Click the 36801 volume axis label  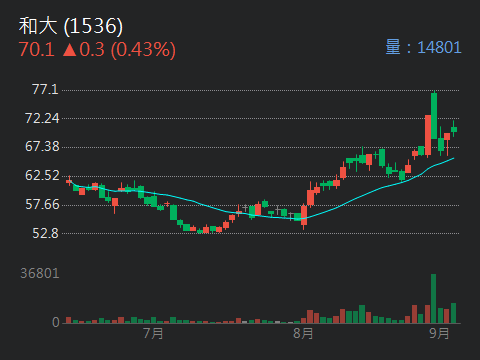point(40,273)
